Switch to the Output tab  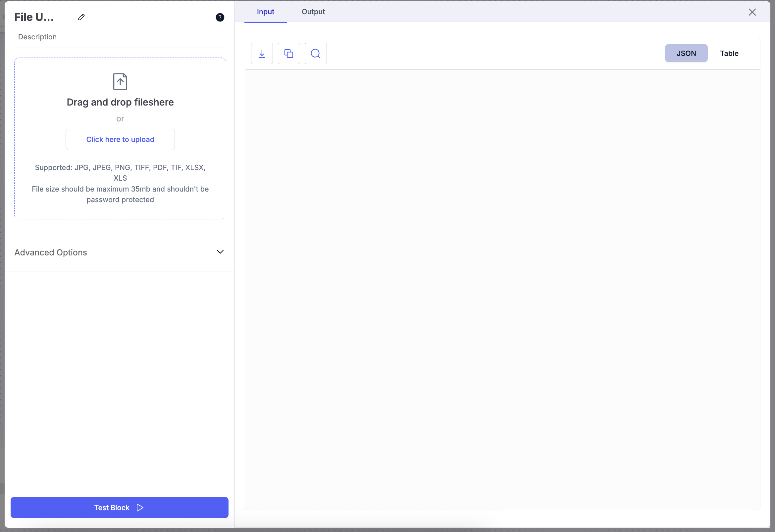[x=313, y=12]
